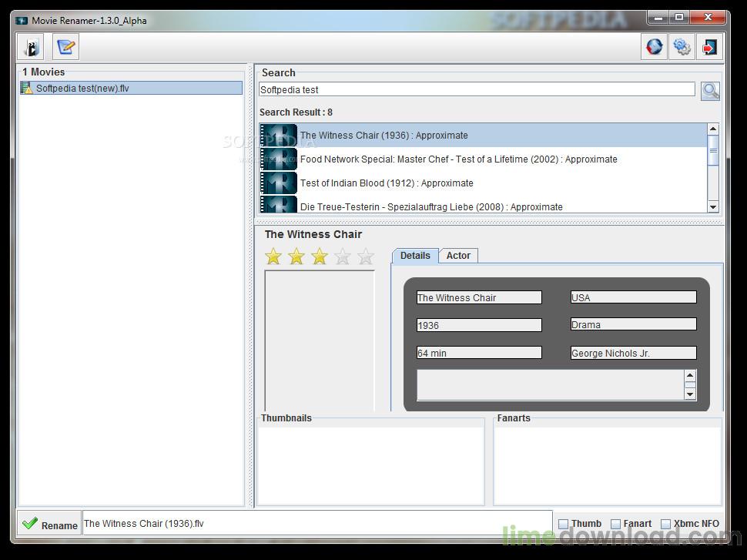747x560 pixels.
Task: Enable the Fanart checkbox
Action: [x=615, y=524]
